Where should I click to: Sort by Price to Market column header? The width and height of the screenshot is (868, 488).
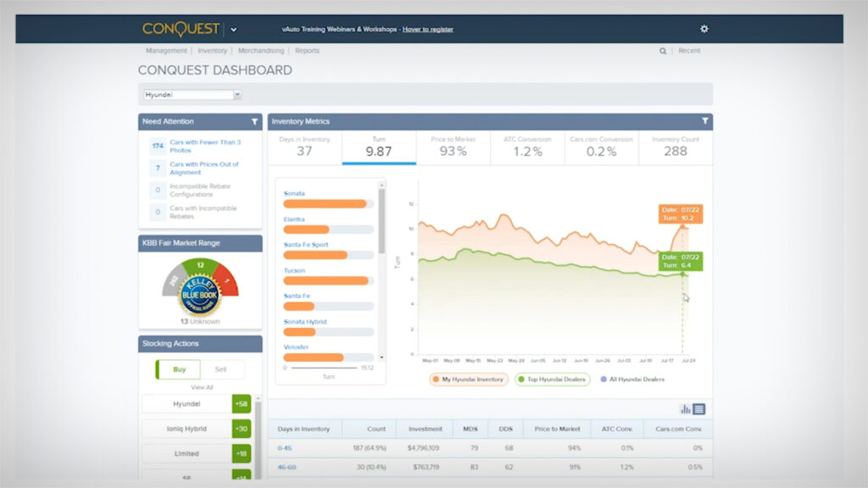[557, 429]
